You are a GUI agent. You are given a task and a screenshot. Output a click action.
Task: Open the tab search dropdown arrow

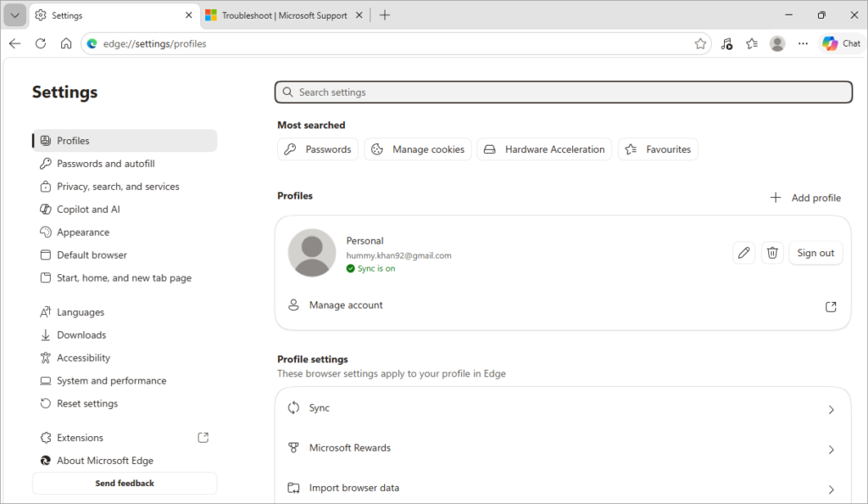tap(15, 15)
